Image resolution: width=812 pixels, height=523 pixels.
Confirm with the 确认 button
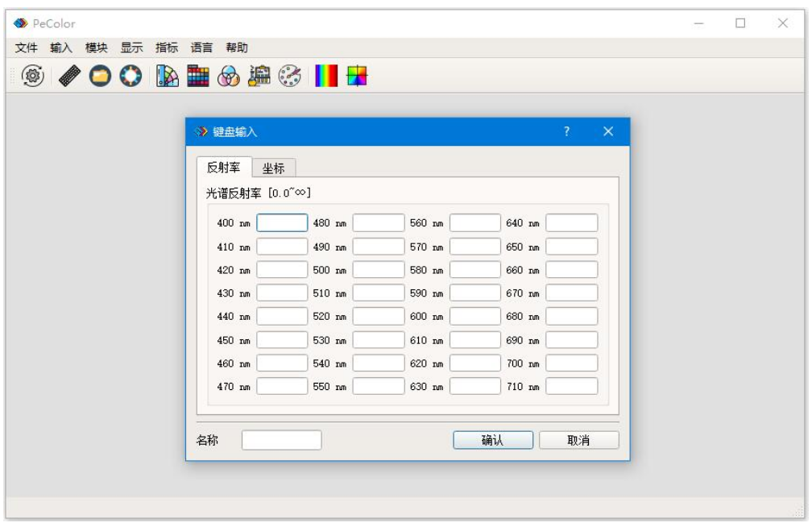[x=493, y=440]
